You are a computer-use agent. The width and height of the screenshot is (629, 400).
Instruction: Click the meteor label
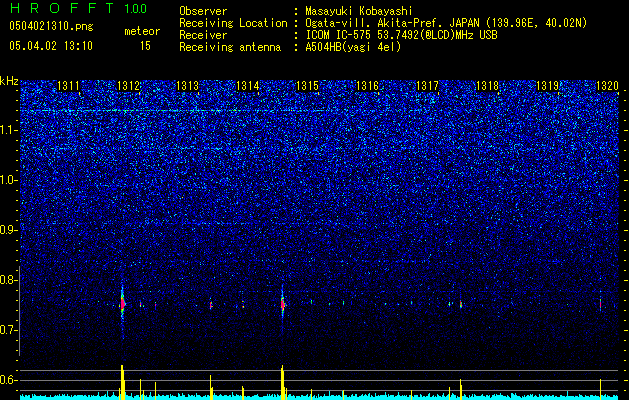tap(142, 31)
